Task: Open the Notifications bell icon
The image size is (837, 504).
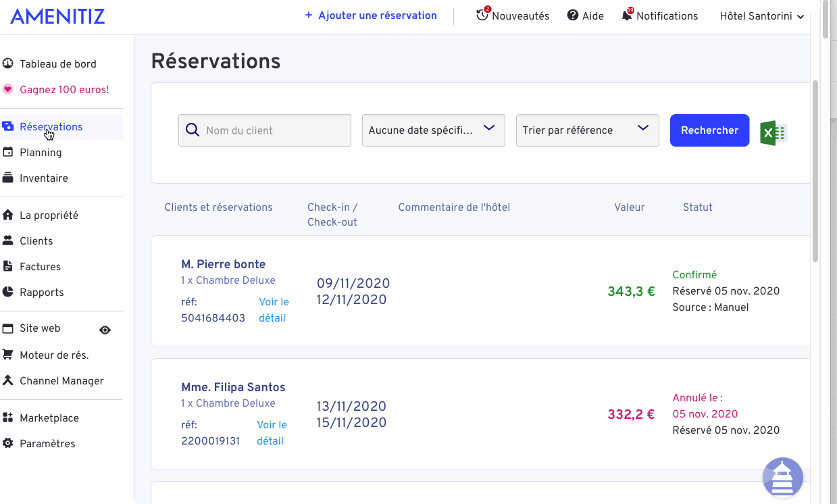Action: coord(627,16)
